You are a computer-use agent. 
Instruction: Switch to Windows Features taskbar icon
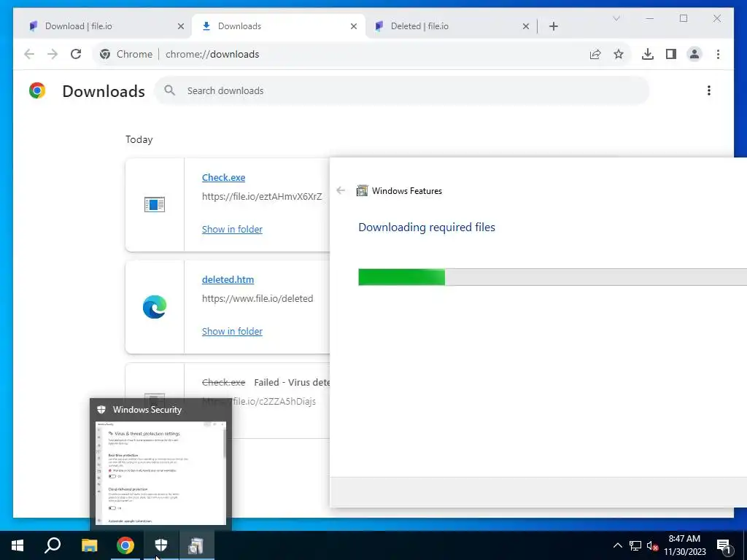196,545
